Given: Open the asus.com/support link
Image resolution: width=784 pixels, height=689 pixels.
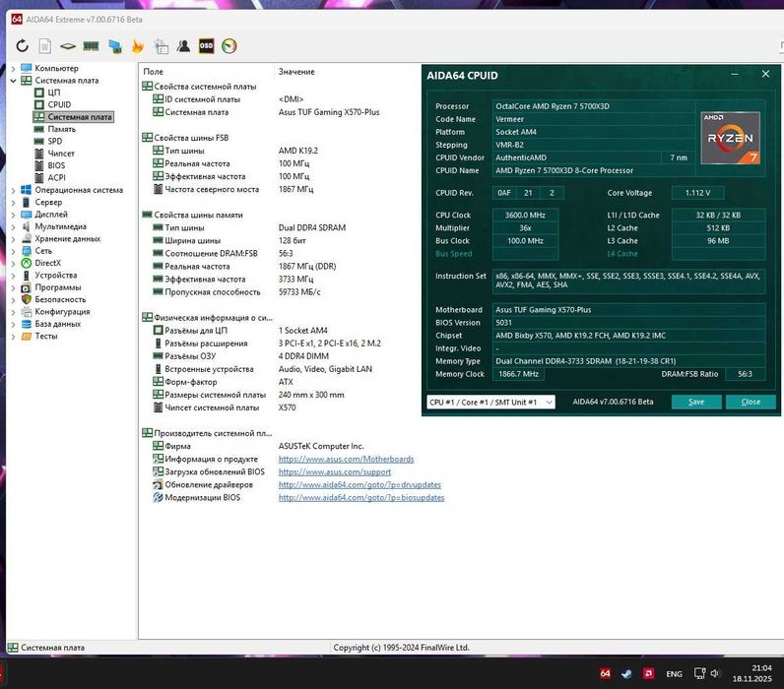Looking at the screenshot, I should coord(335,471).
